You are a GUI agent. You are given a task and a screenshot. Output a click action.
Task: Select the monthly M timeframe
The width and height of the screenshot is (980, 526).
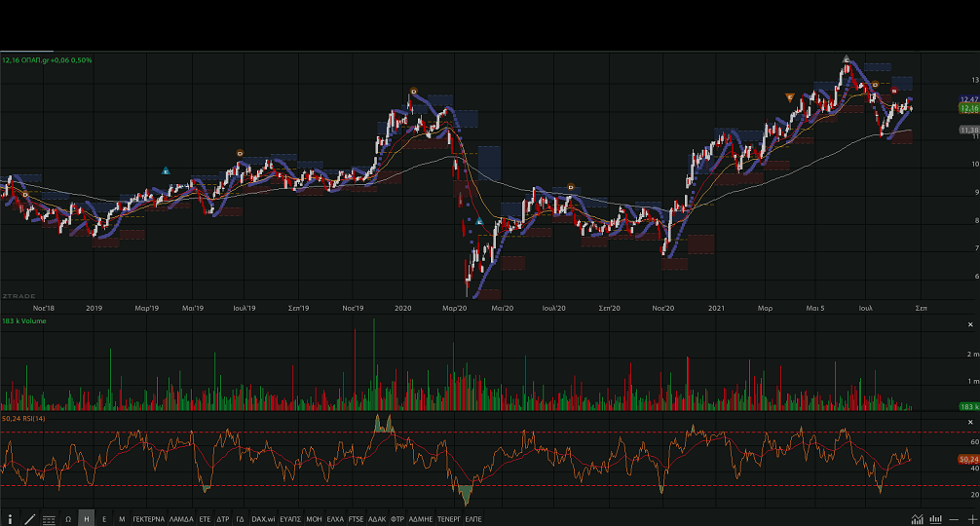pyautogui.click(x=122, y=519)
